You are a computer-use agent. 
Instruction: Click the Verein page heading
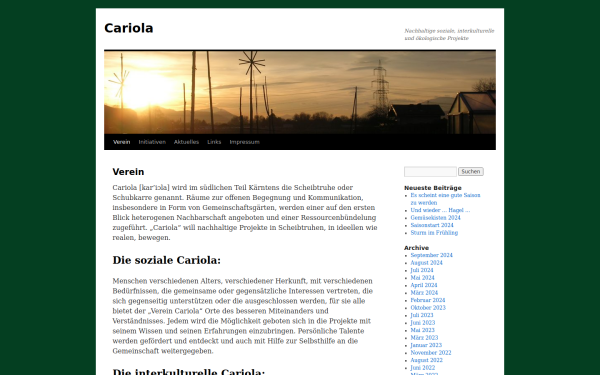(x=128, y=172)
